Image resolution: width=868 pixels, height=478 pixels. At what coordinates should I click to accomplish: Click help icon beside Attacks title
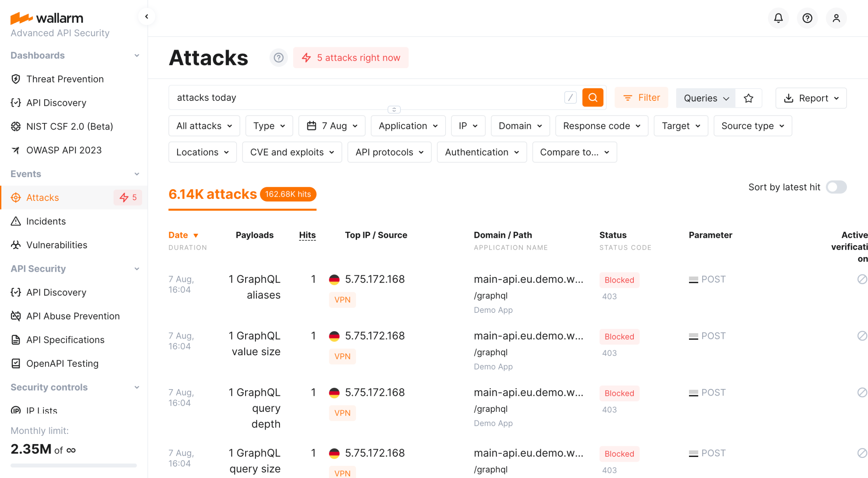tap(278, 58)
